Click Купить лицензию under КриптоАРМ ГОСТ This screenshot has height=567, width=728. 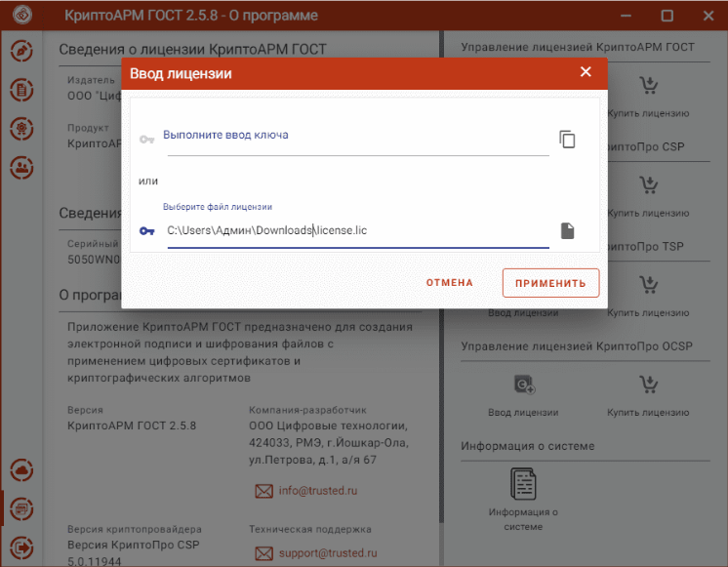pos(648,113)
